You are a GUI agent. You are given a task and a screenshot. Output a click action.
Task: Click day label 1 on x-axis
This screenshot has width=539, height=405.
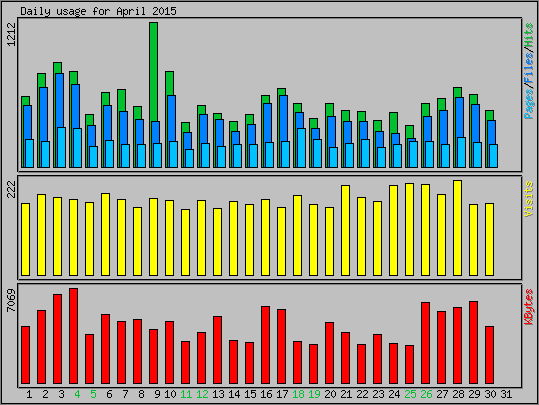[29, 394]
